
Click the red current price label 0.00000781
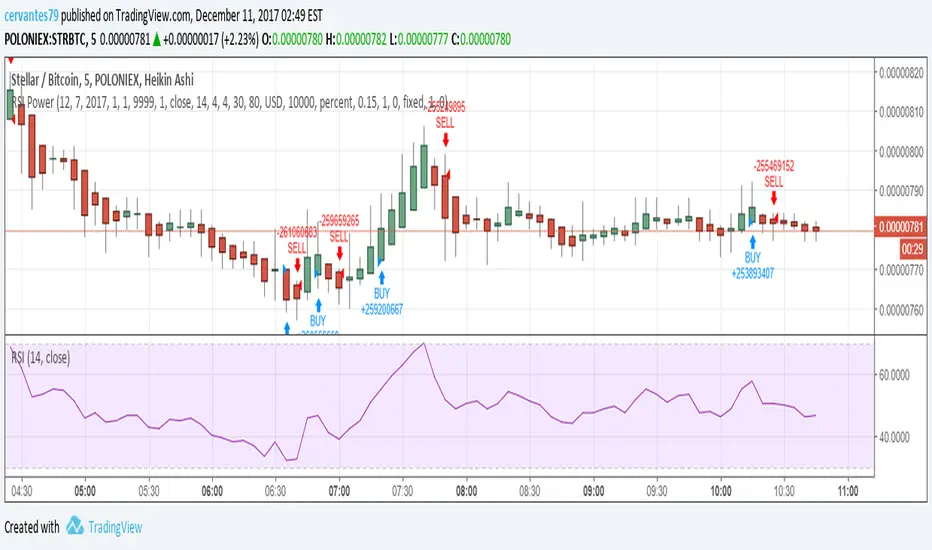click(x=901, y=227)
